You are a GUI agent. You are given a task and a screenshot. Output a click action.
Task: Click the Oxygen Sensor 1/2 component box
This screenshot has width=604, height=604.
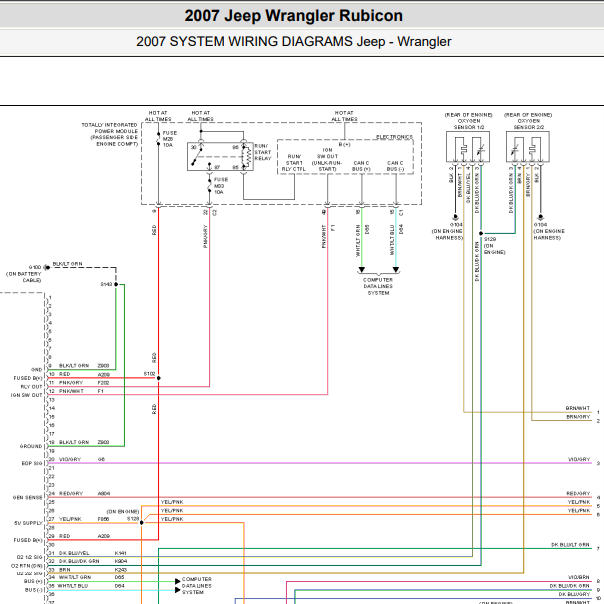coord(468,147)
